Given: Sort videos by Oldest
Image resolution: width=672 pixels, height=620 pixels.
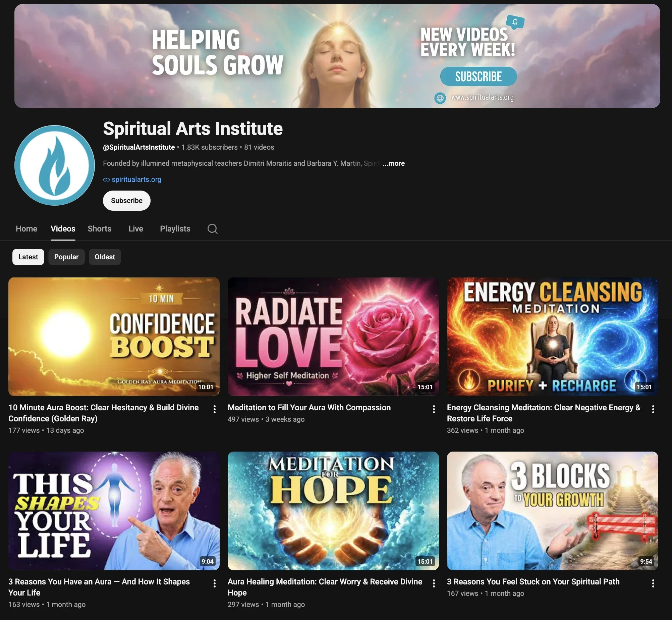Looking at the screenshot, I should coord(105,257).
